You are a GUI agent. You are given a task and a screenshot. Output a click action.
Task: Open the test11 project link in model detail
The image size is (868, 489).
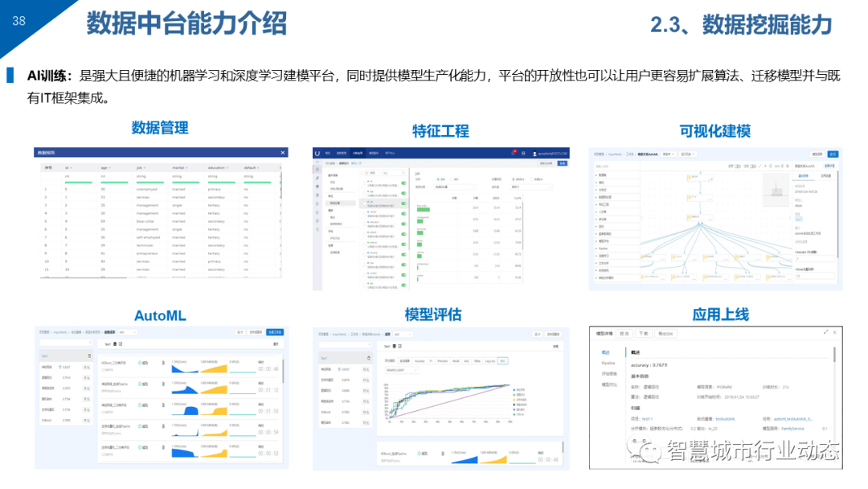click(x=648, y=419)
